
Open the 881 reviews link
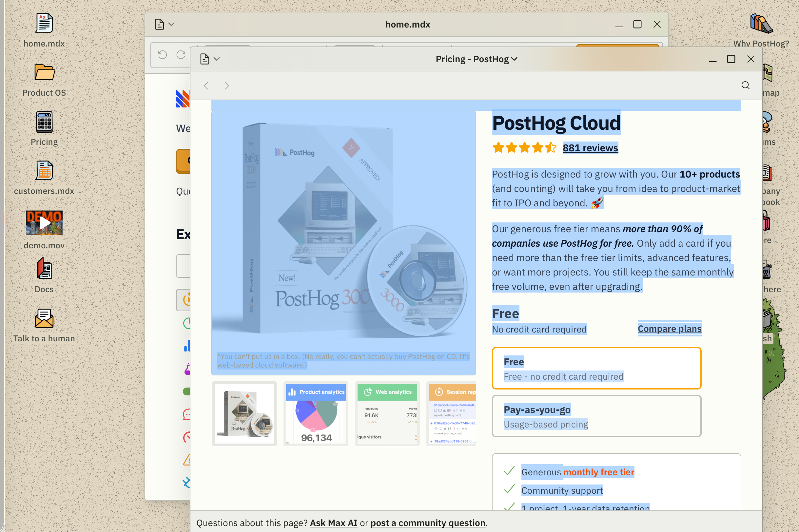(x=590, y=148)
